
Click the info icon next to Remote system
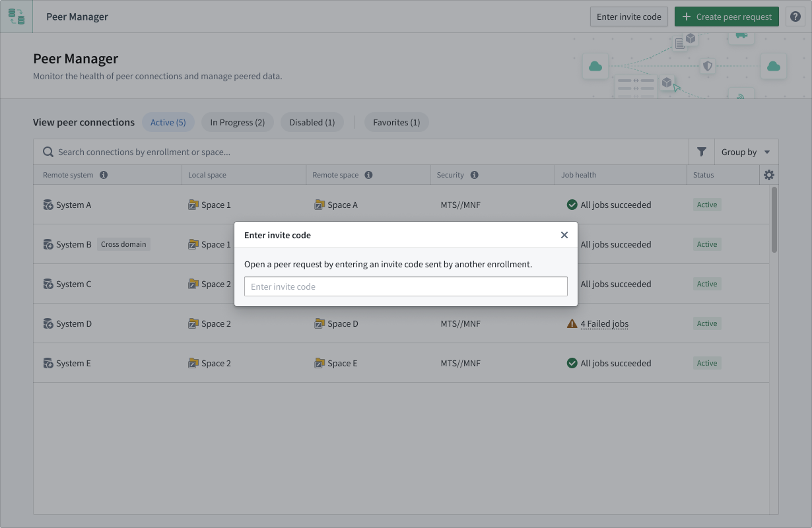coord(104,175)
